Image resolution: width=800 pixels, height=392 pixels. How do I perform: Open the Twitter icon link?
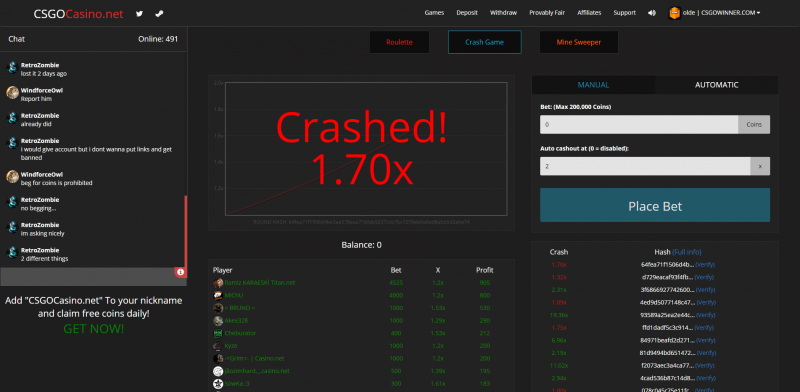coord(139,14)
